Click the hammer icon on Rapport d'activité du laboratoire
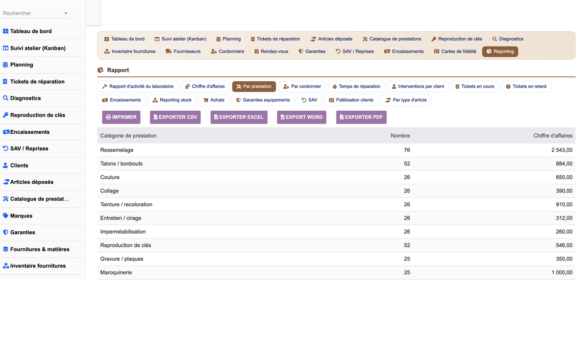 104,87
